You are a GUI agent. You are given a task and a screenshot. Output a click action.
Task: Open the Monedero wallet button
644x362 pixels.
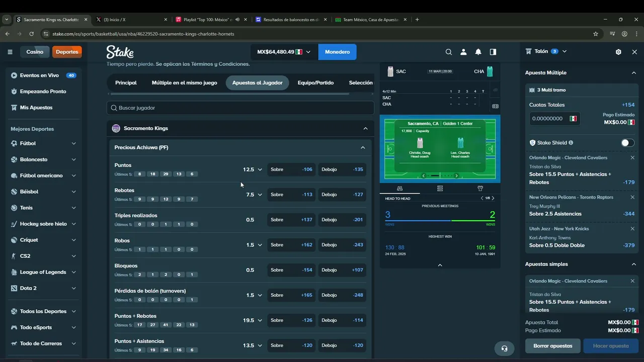pyautogui.click(x=337, y=52)
